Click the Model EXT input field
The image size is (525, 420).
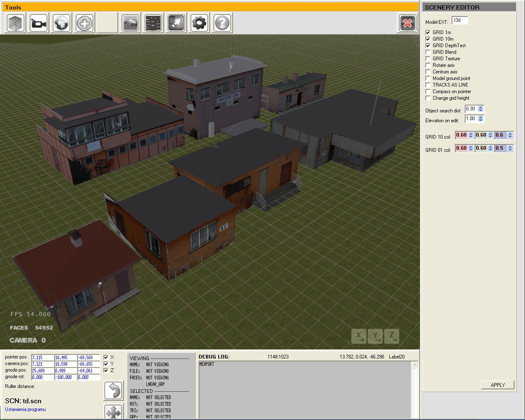click(459, 20)
